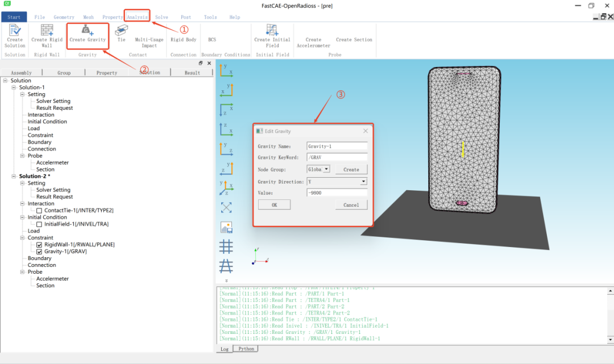Collapse the root Solution tree node
The width and height of the screenshot is (614, 364).
pyautogui.click(x=5, y=81)
